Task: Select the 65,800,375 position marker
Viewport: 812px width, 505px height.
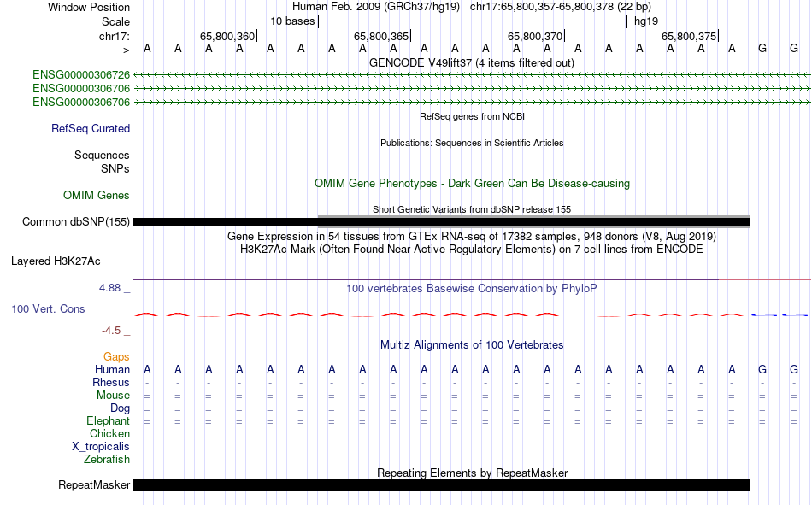Action: click(x=689, y=36)
